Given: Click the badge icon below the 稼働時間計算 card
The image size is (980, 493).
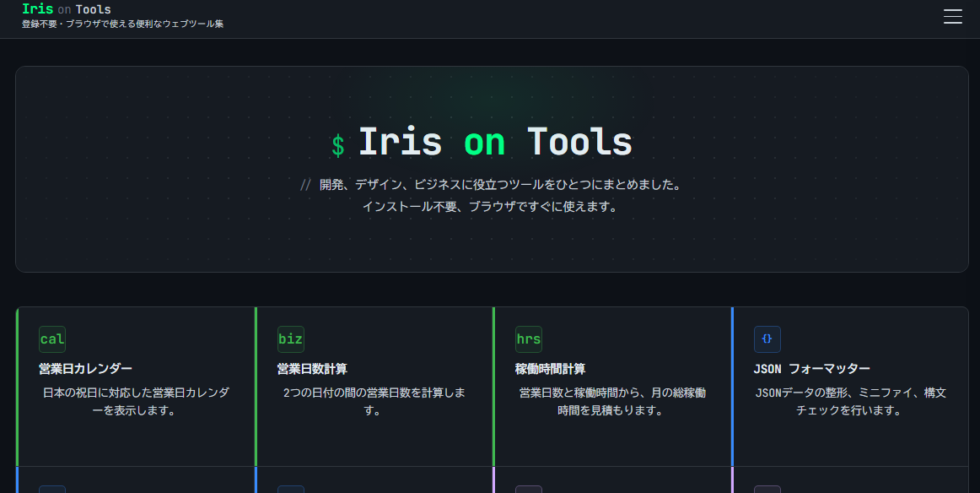Looking at the screenshot, I should [x=528, y=490].
